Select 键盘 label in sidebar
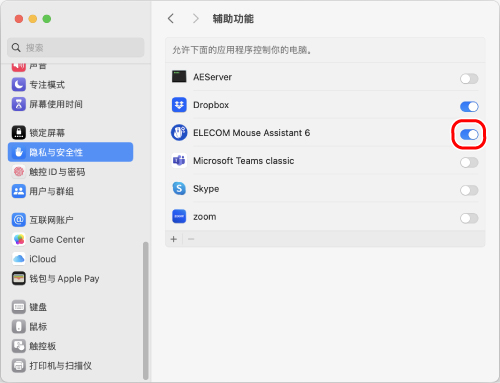 [38, 307]
